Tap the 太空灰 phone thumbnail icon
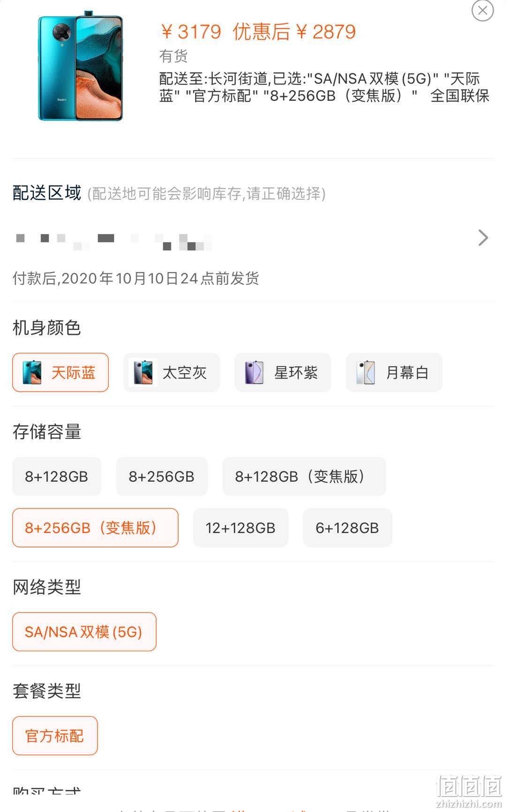The width and height of the screenshot is (506, 812). (143, 372)
